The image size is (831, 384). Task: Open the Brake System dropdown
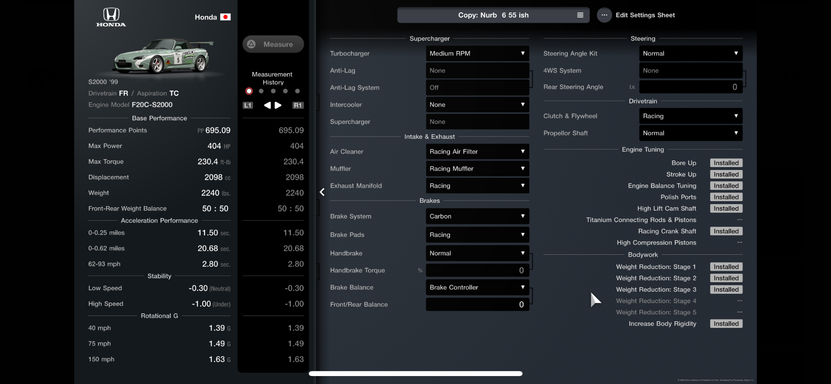[478, 216]
